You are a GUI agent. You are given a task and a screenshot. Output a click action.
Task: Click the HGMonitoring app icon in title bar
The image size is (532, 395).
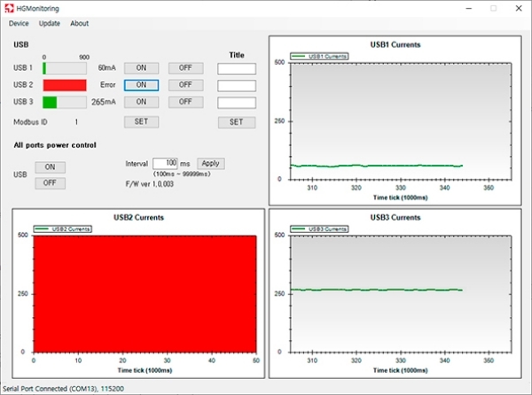[9, 8]
